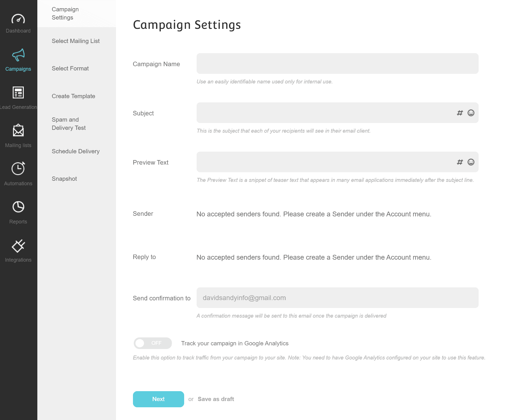512x420 pixels.
Task: Open Automations clock icon
Action: tap(18, 169)
